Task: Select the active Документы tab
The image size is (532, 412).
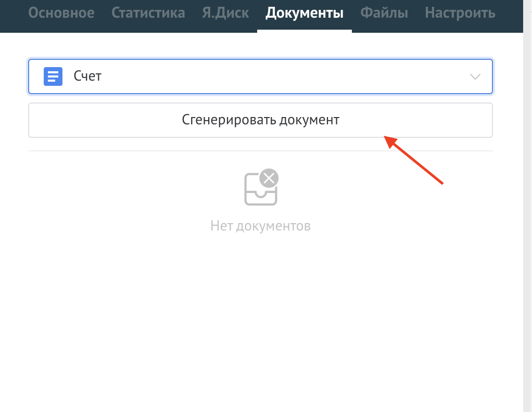Action: click(x=304, y=13)
